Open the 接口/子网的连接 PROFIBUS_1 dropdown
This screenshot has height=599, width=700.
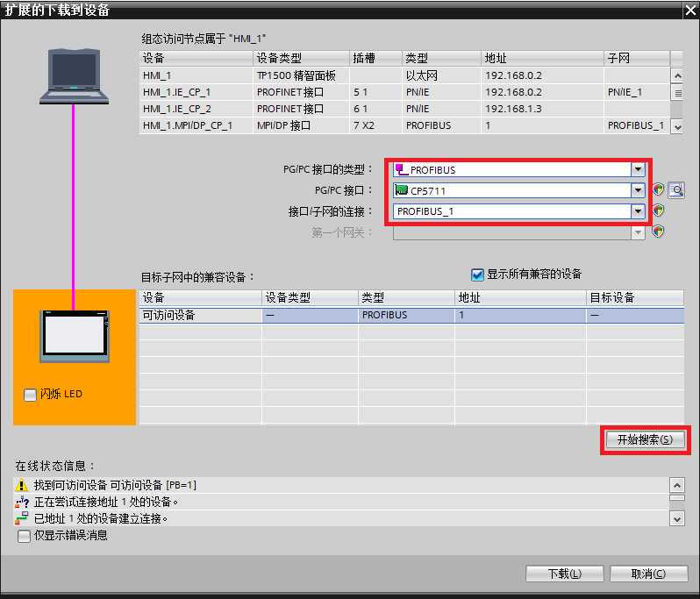pyautogui.click(x=639, y=211)
